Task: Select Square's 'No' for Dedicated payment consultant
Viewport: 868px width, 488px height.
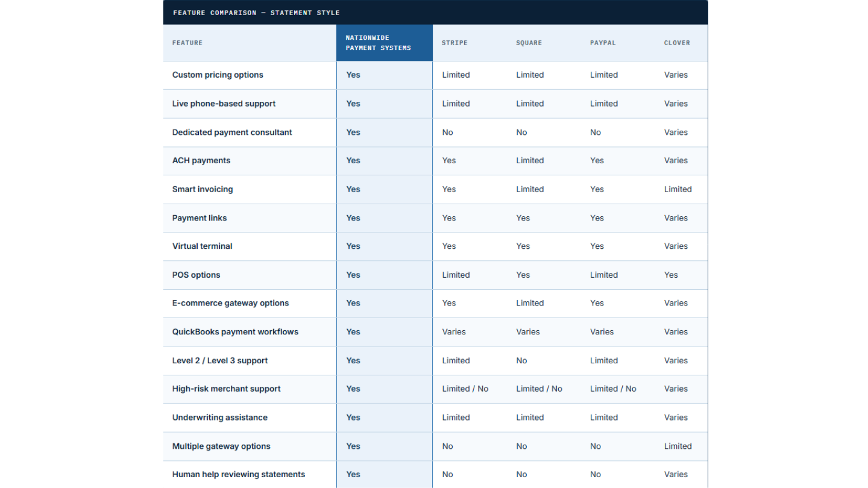Action: 521,133
